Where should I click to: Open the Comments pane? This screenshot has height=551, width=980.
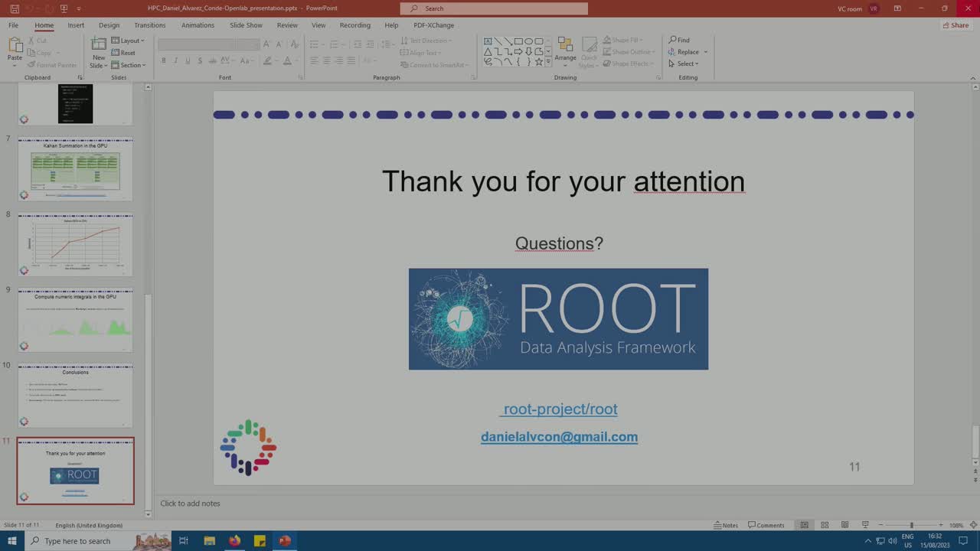[x=766, y=525]
